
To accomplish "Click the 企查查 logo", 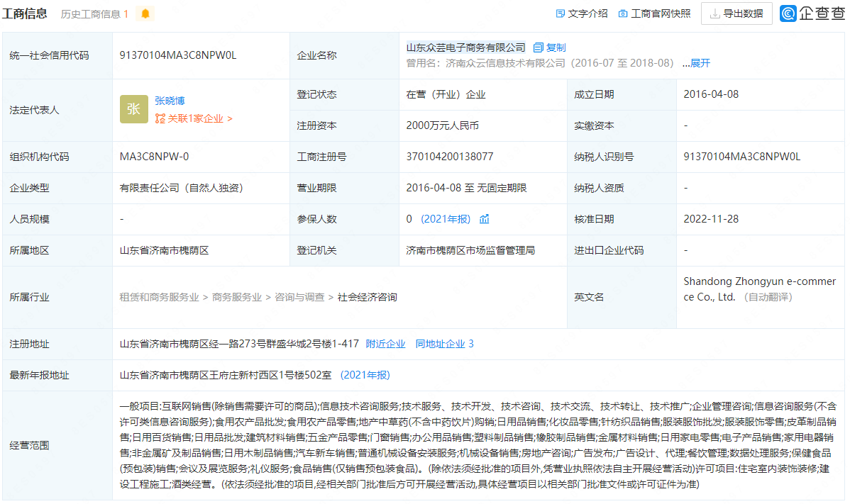I will (x=812, y=13).
